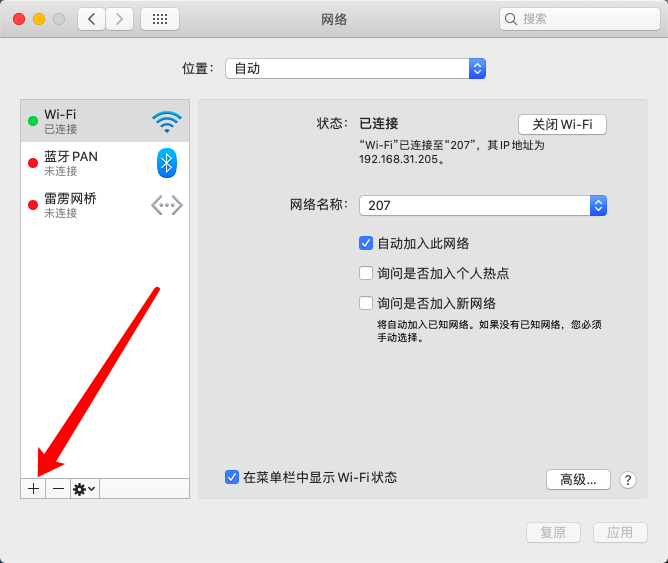668x563 pixels.
Task: Go forward with the right arrow button
Action: pyautogui.click(x=120, y=19)
